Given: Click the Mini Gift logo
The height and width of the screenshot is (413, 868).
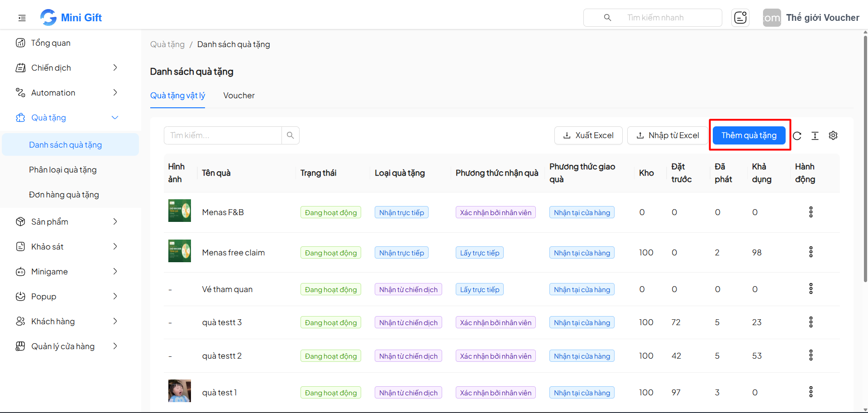Looking at the screenshot, I should 71,18.
